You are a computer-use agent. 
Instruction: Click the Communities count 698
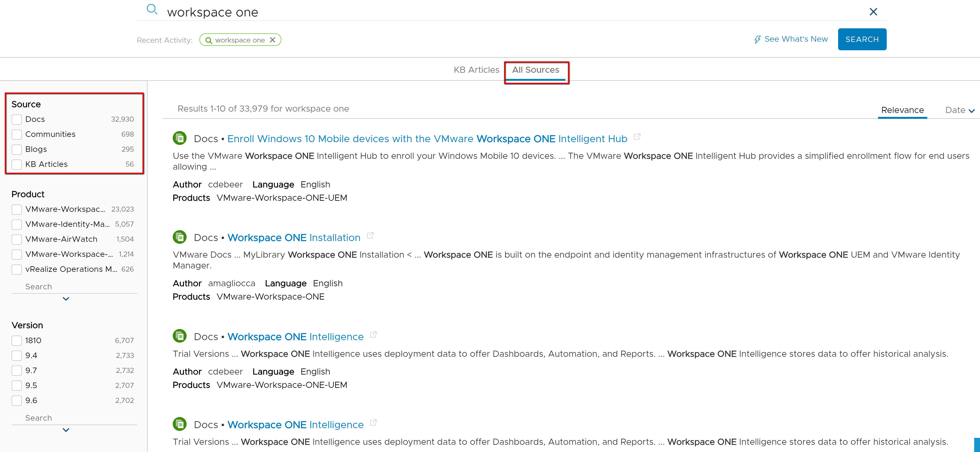click(127, 134)
